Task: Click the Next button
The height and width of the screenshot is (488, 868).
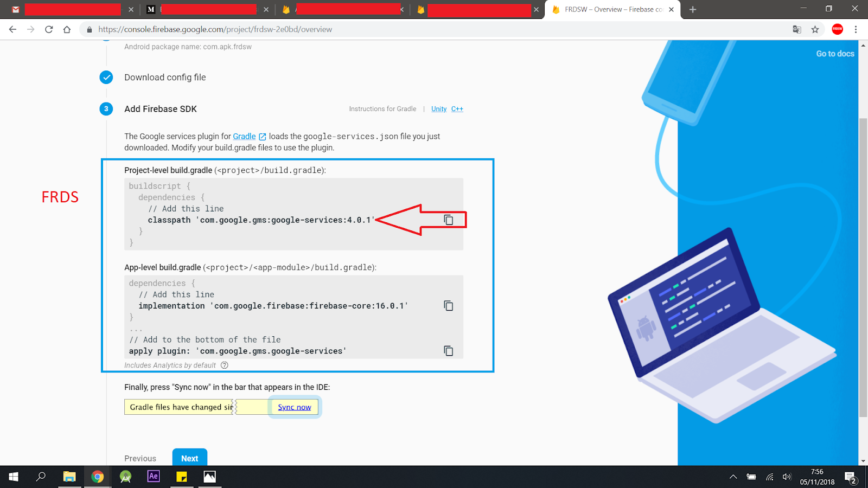Action: 190,458
